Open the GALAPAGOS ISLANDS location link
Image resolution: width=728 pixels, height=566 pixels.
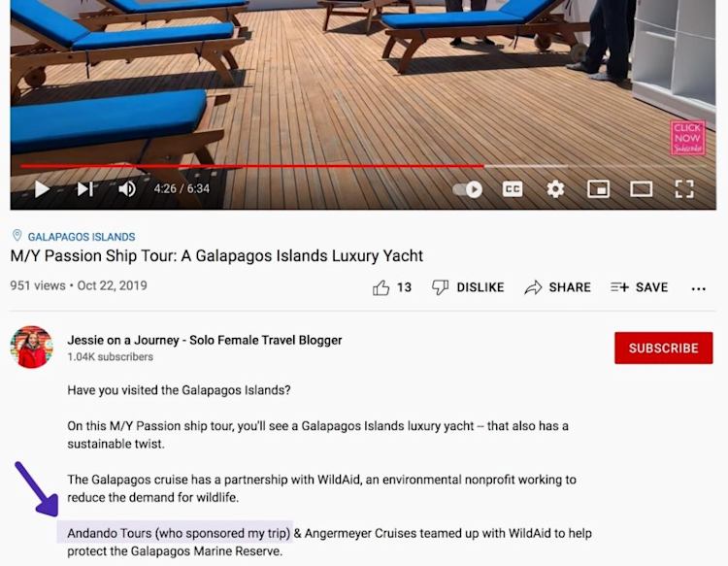(x=82, y=237)
